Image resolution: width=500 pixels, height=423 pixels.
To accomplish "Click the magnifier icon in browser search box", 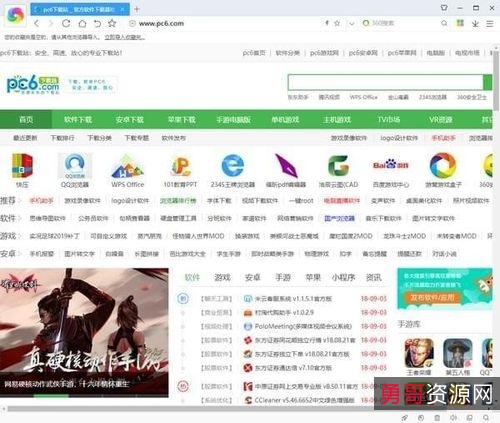I will [444, 23].
